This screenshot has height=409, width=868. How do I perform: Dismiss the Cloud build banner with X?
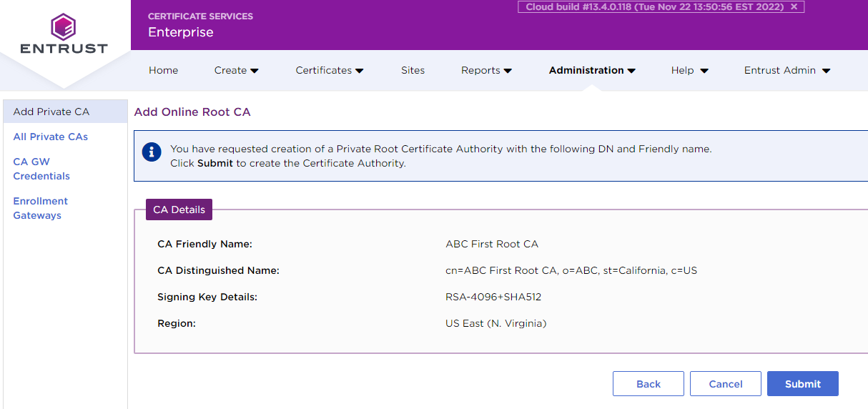point(794,6)
